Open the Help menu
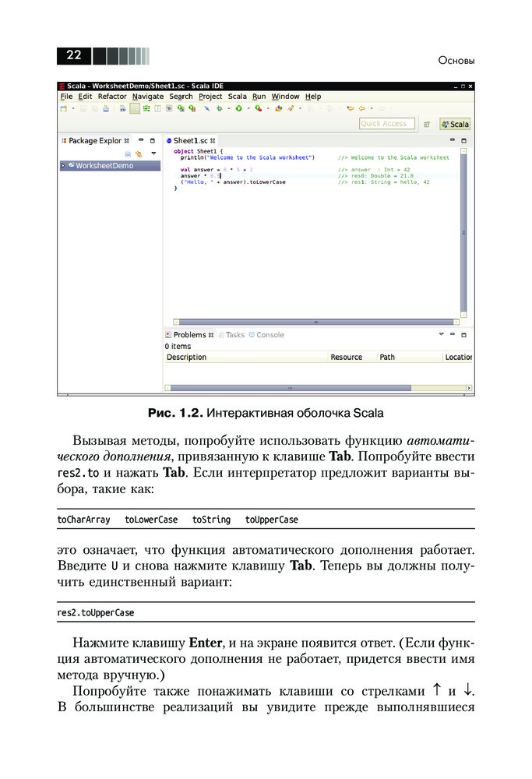This screenshot has width=532, height=779. click(x=313, y=97)
